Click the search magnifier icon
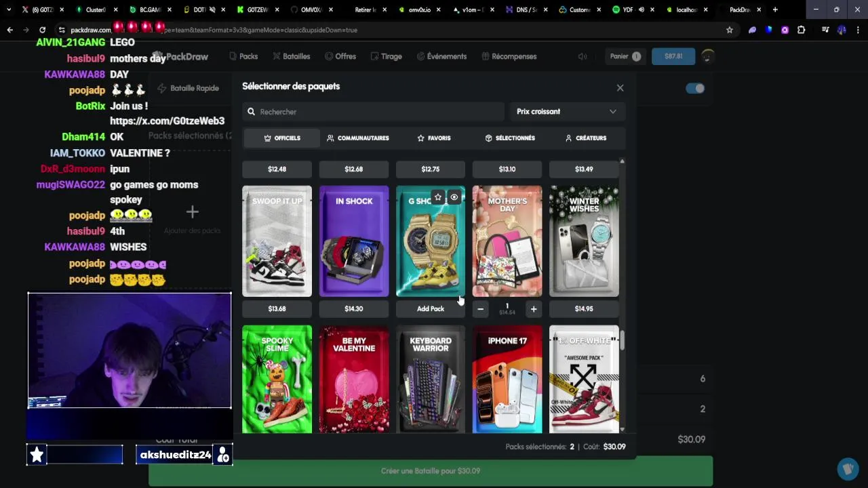Screen dimensions: 868x488 (x=252, y=112)
